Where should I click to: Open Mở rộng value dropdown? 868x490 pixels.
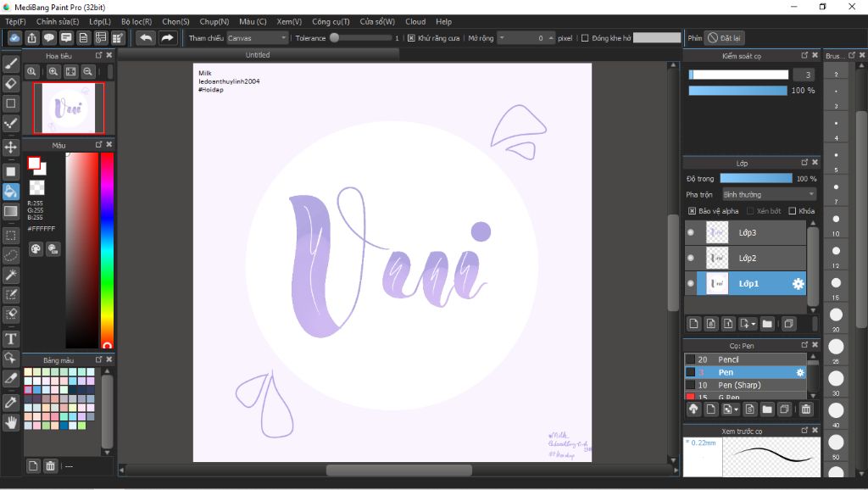pos(502,37)
